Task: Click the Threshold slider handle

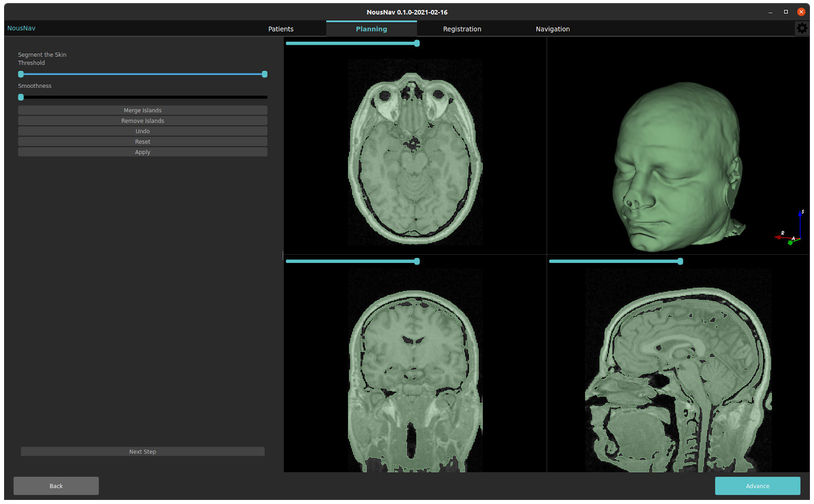Action: click(x=264, y=74)
